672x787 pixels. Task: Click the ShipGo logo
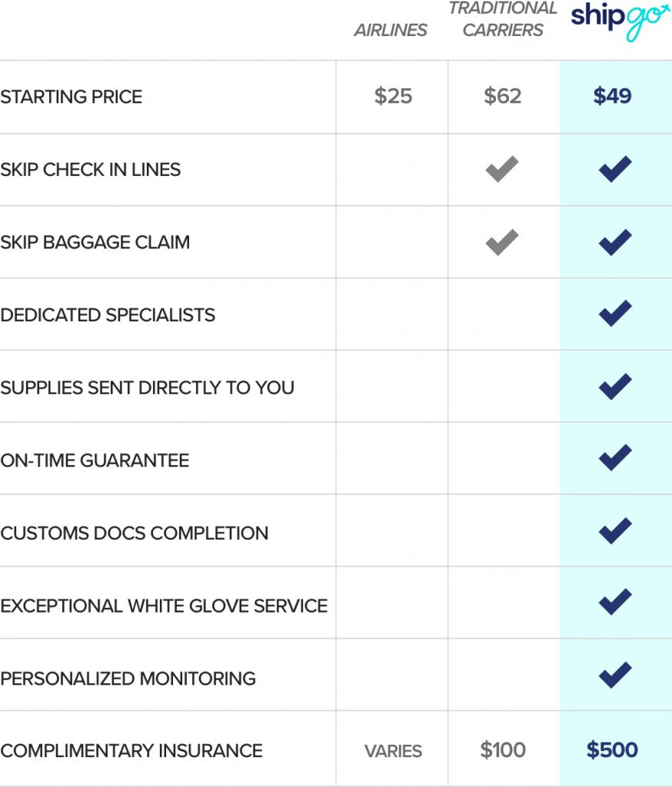620,21
